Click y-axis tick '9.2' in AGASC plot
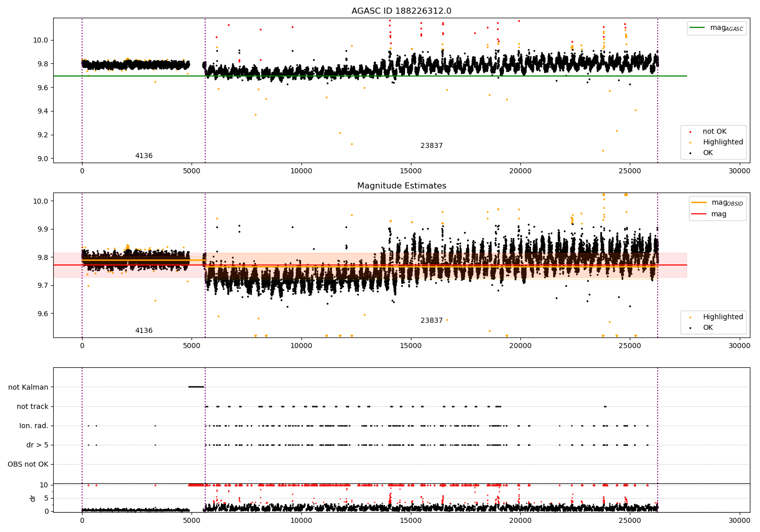The width and height of the screenshot is (760, 532). point(43,135)
